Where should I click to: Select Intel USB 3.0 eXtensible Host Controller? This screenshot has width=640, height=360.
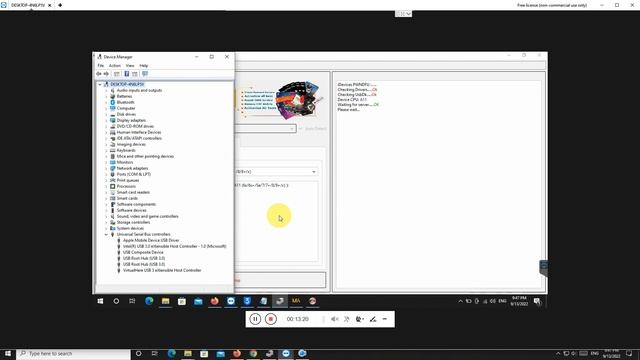point(175,247)
